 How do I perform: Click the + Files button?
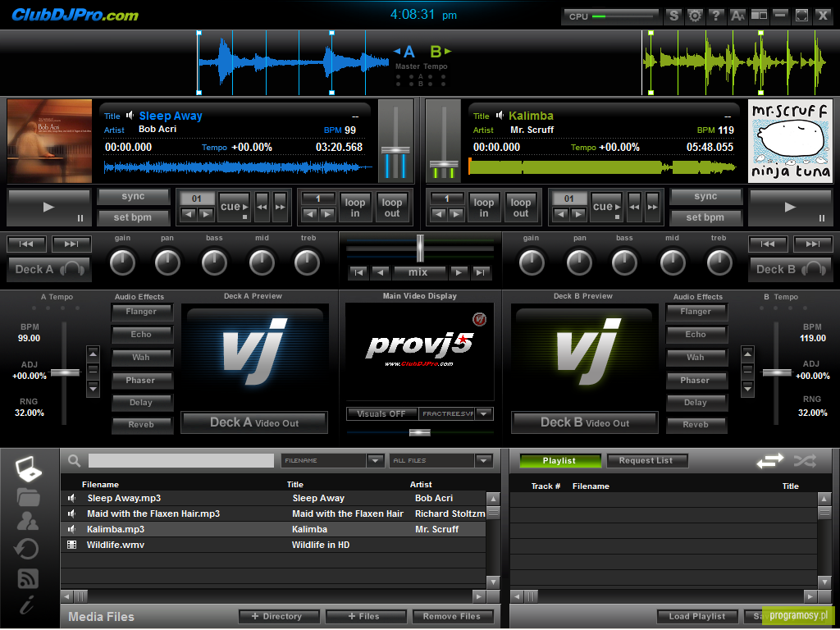[365, 617]
